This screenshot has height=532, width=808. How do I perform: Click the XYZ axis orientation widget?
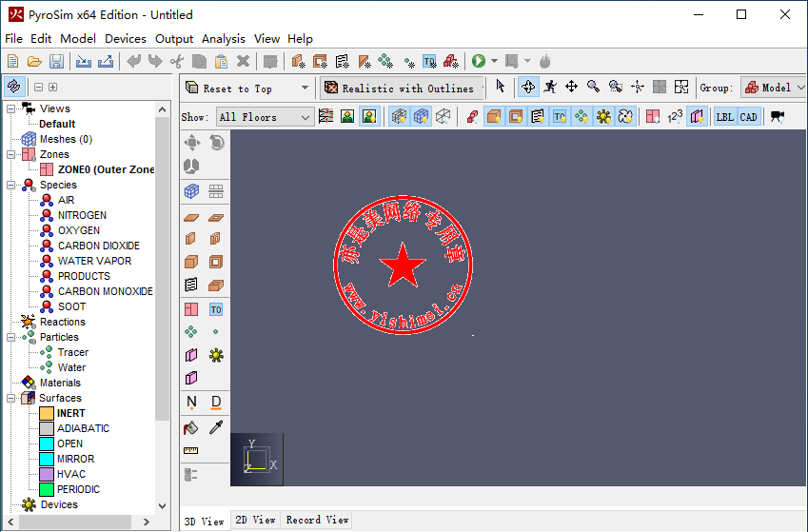[x=257, y=460]
